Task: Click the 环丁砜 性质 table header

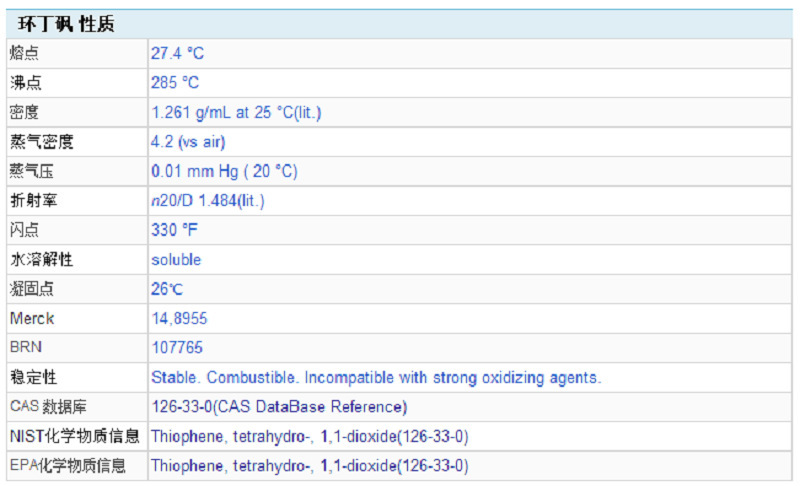Action: coord(66,25)
